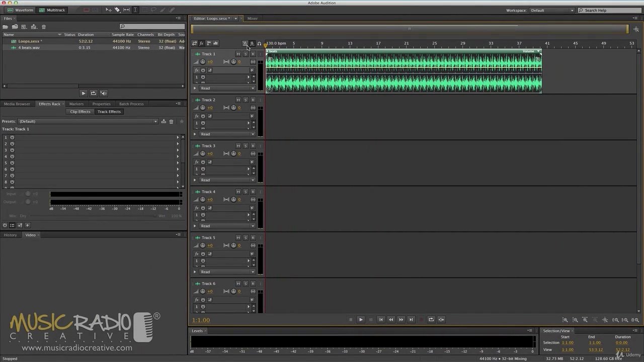Toggle loop playback in Files panel

pos(94,93)
